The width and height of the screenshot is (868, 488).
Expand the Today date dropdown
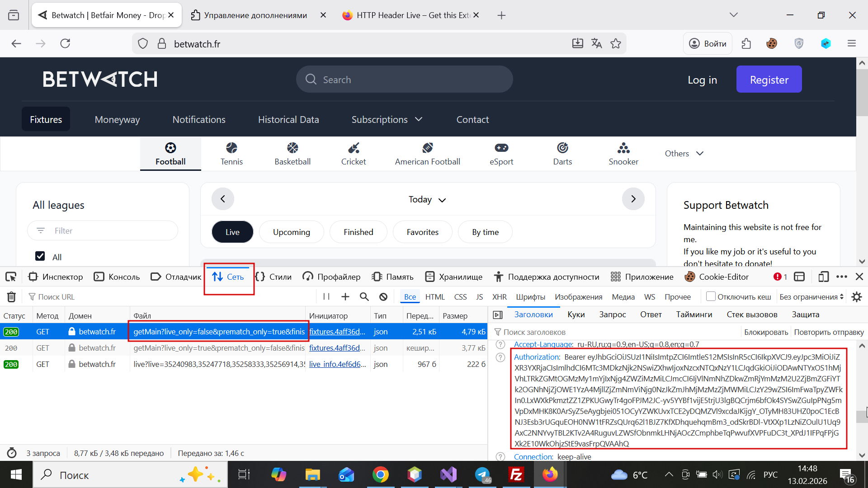427,199
